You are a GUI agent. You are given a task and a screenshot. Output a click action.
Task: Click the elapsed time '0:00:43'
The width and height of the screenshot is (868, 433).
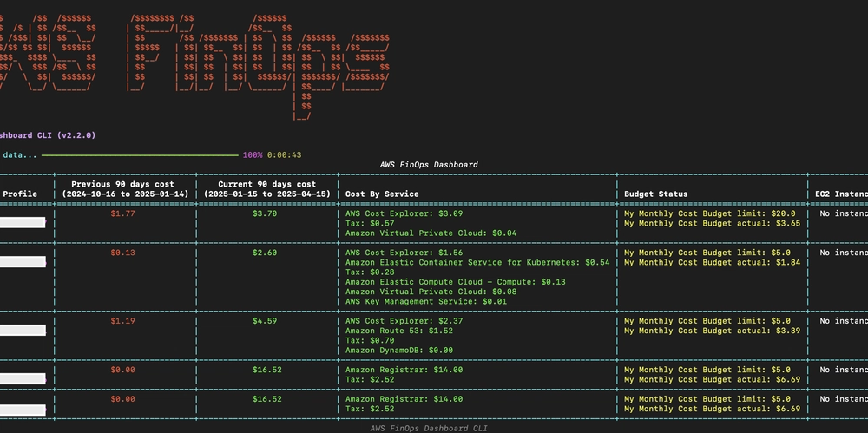pyautogui.click(x=285, y=155)
